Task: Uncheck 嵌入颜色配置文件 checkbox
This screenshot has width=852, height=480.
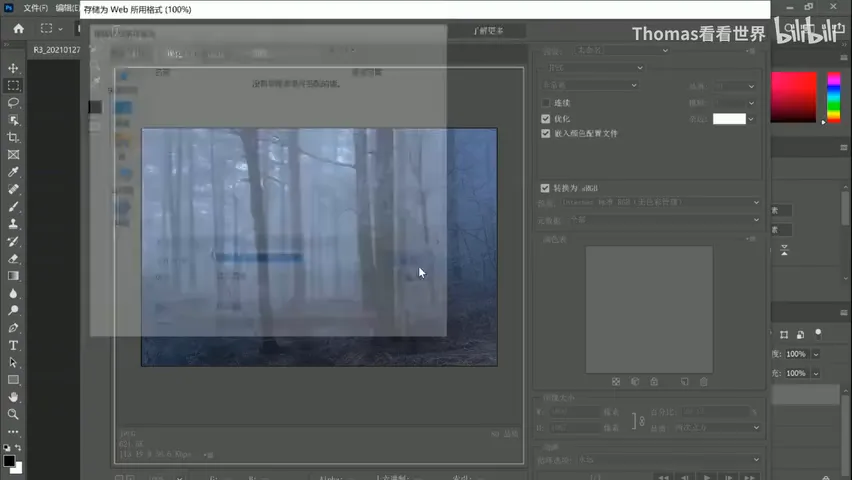Action: click(x=546, y=133)
